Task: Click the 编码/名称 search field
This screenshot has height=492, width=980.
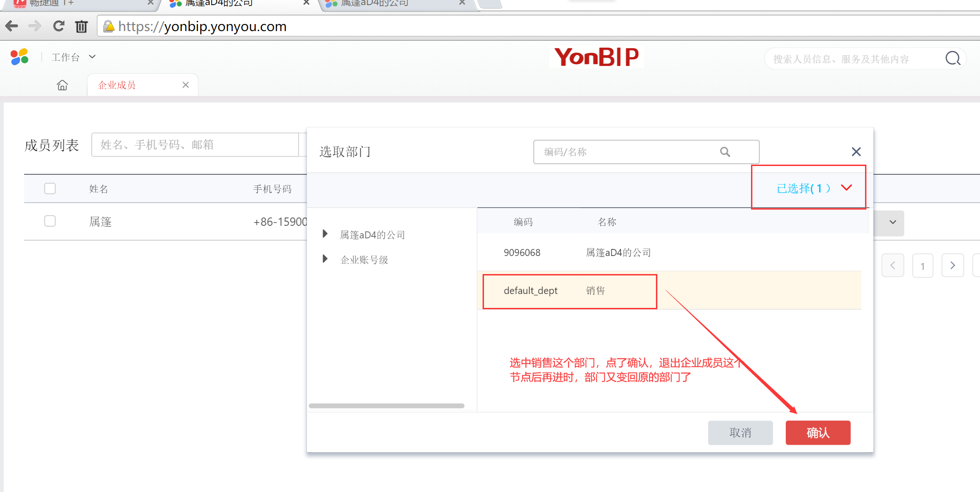Action: coord(646,152)
